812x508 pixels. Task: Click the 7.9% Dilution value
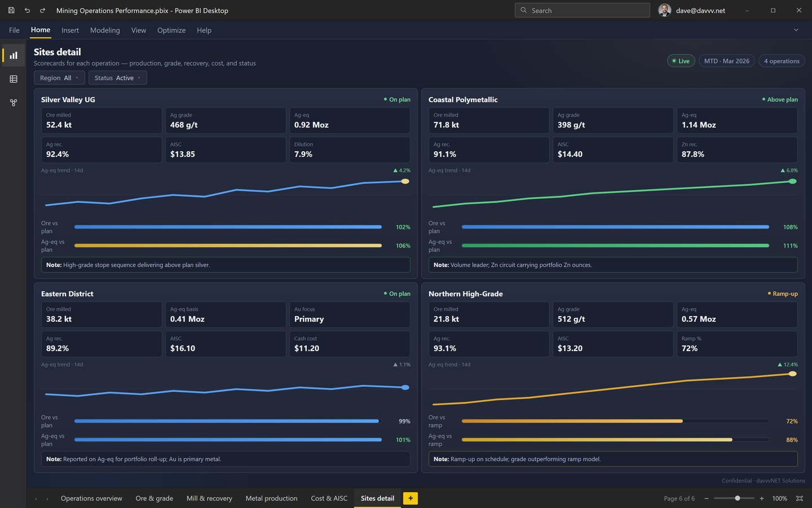coord(303,154)
